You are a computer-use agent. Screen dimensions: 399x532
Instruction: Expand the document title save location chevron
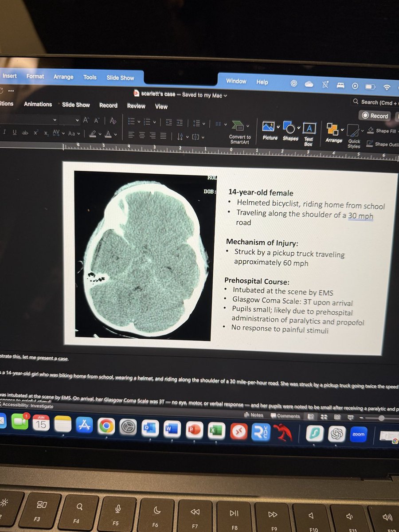[226, 95]
